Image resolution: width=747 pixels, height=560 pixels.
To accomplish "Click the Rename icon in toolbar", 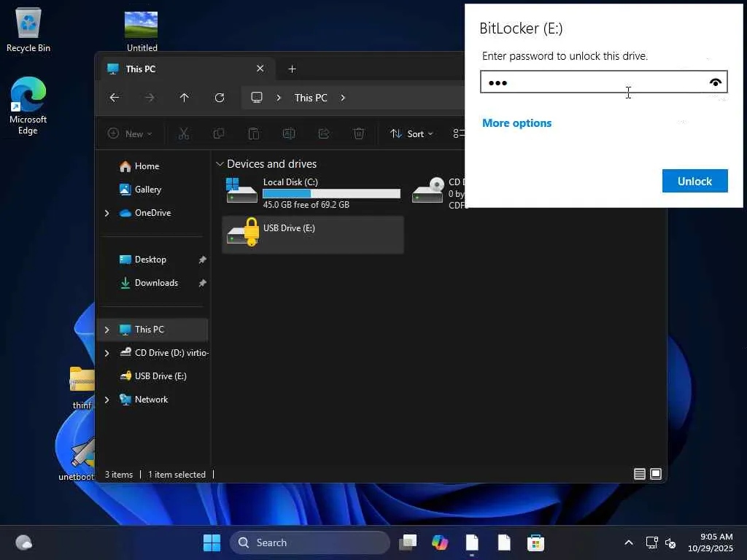I will tap(289, 134).
